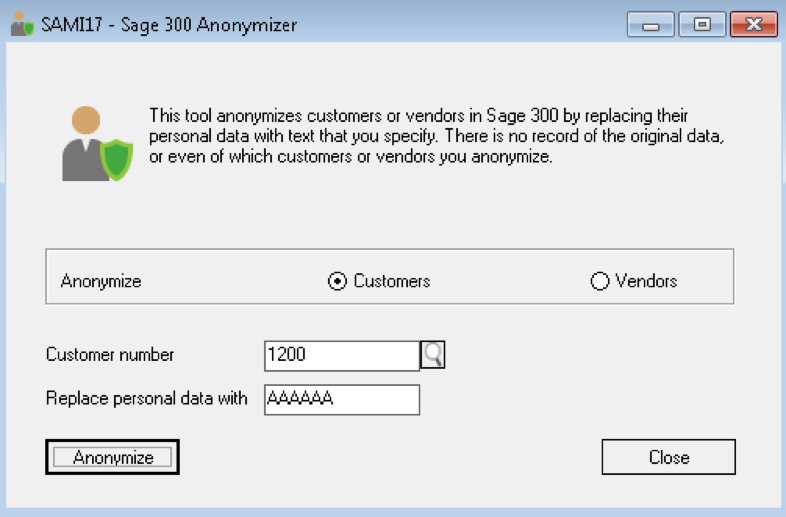786x517 pixels.
Task: Click the Close button
Action: click(669, 457)
